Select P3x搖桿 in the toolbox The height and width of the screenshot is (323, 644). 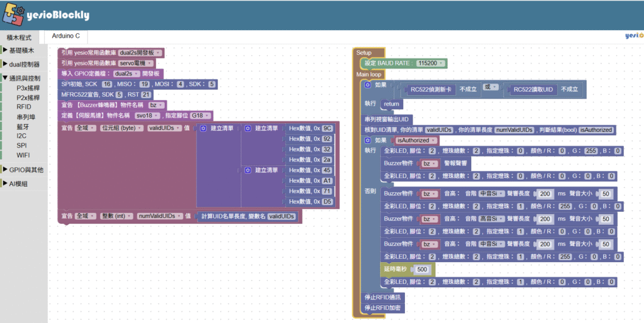(28, 88)
